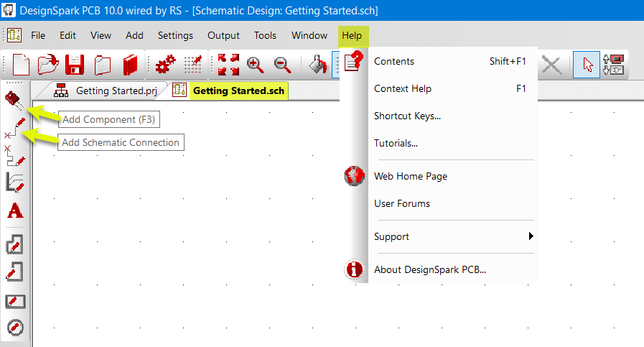Click the Zoom In magnifier icon
644x347 pixels.
click(x=255, y=65)
